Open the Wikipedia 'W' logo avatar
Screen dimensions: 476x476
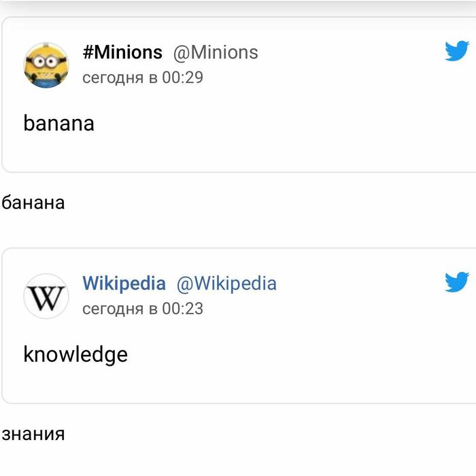[46, 296]
